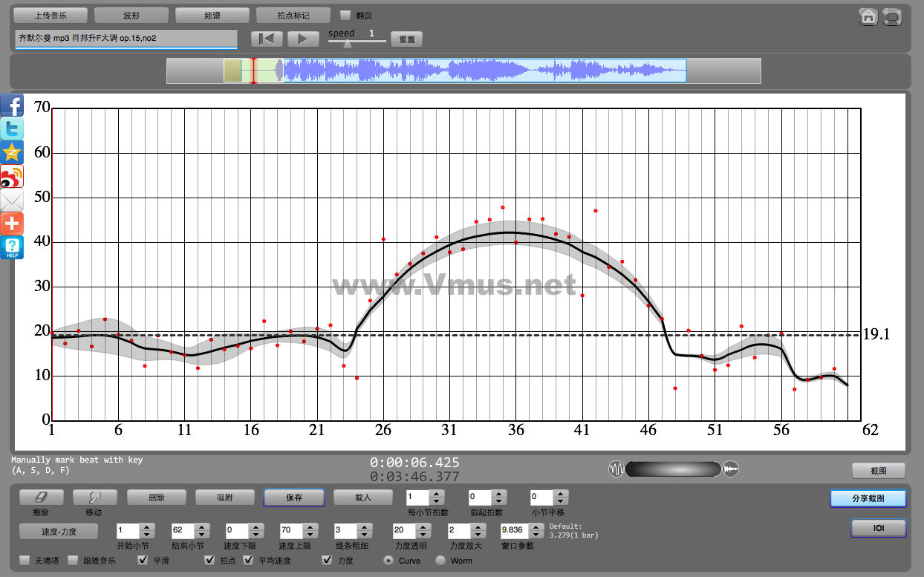Screen dimensions: 924x577
Task: Share the page via the Twitter icon
Action: [12, 129]
